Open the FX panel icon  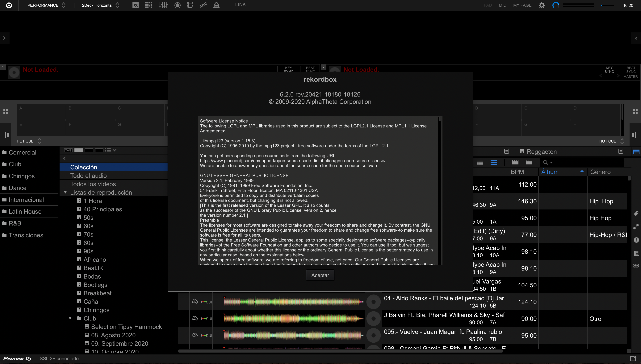click(x=135, y=5)
